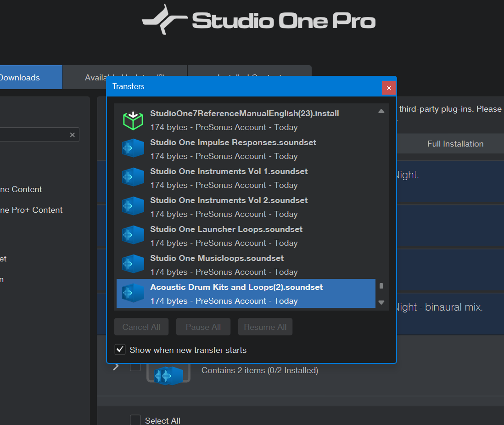The width and height of the screenshot is (504, 425).
Task: Open the Installed Content tab
Action: pyautogui.click(x=249, y=71)
